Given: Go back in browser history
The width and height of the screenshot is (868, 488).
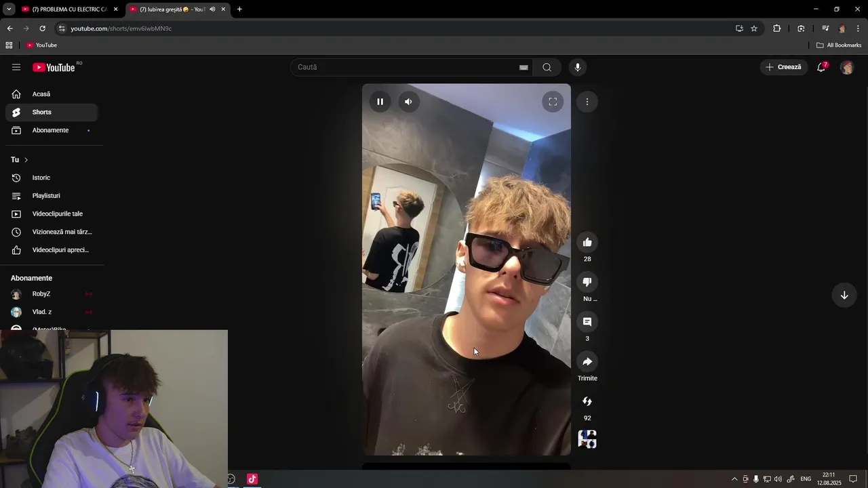Looking at the screenshot, I should click(9, 28).
